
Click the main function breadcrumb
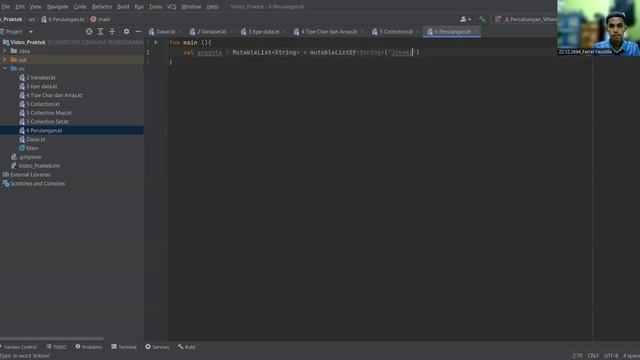100,19
